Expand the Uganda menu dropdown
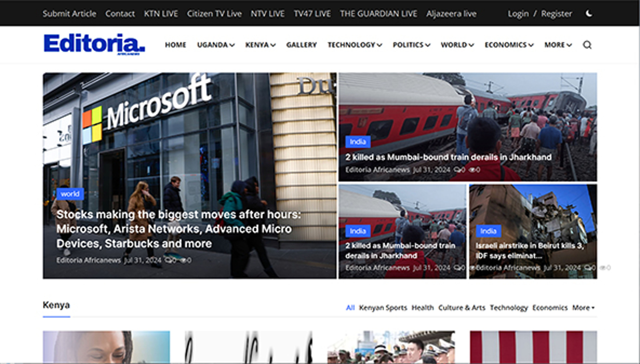This screenshot has height=364, width=640. pos(216,45)
